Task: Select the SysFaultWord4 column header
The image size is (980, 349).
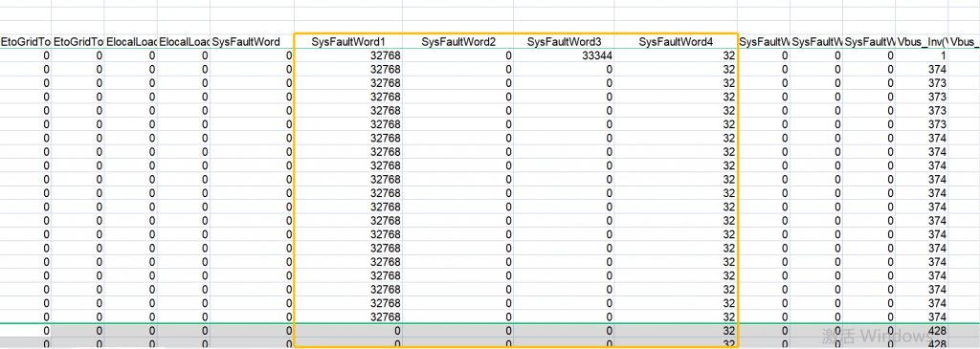Action: [x=676, y=42]
